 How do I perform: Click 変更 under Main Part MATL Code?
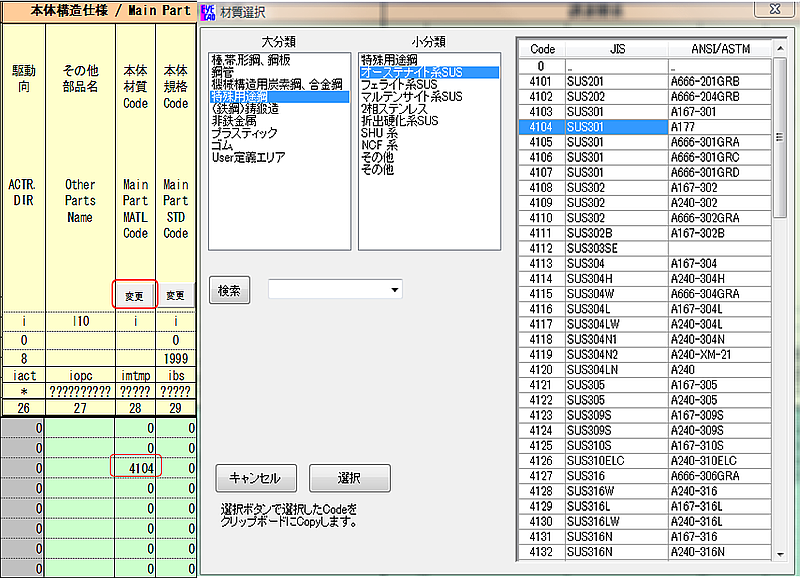click(134, 296)
